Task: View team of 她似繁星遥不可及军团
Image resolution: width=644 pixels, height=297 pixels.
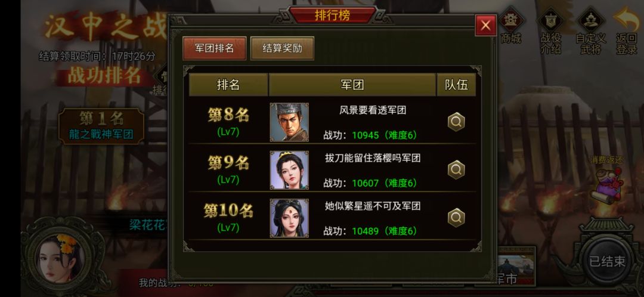Action: pyautogui.click(x=456, y=218)
